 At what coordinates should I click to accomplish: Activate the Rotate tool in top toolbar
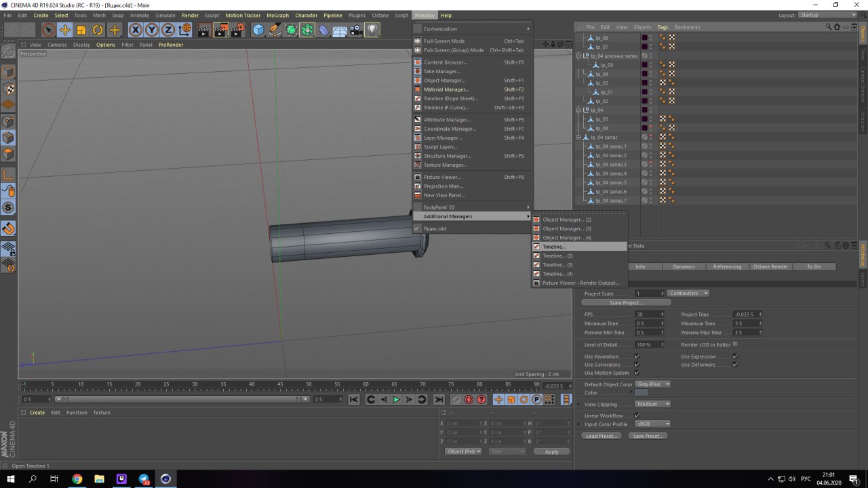click(x=98, y=30)
